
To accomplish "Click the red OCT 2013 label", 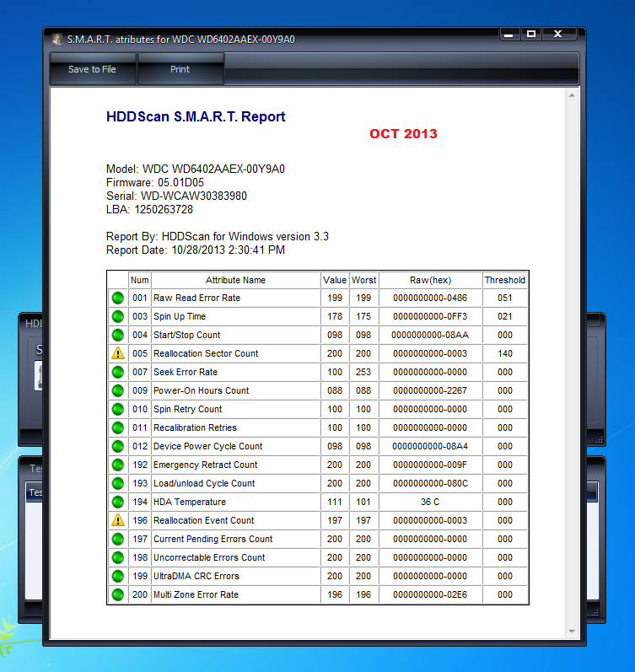I will (403, 134).
